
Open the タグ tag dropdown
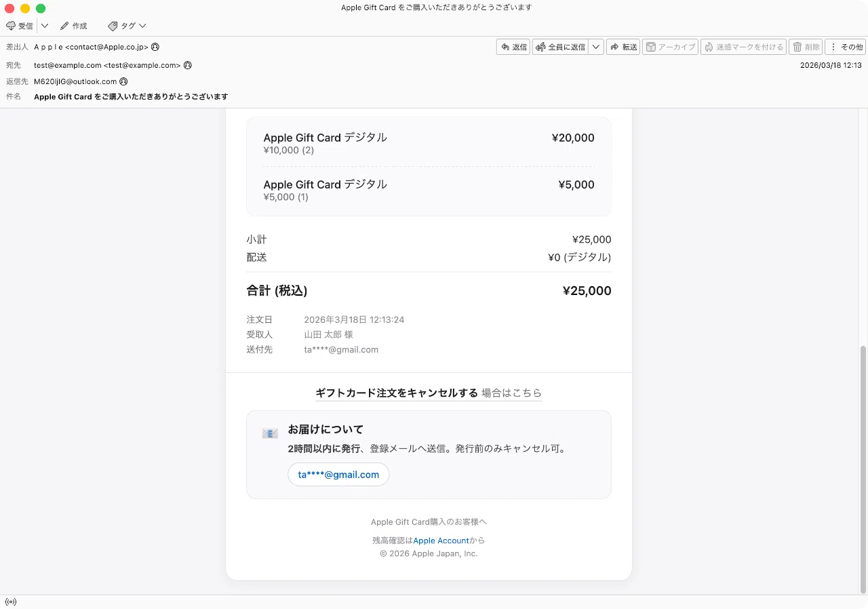pyautogui.click(x=127, y=26)
